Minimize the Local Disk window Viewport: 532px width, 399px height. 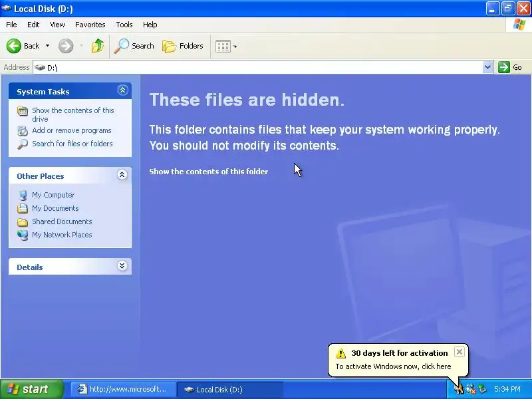492,9
